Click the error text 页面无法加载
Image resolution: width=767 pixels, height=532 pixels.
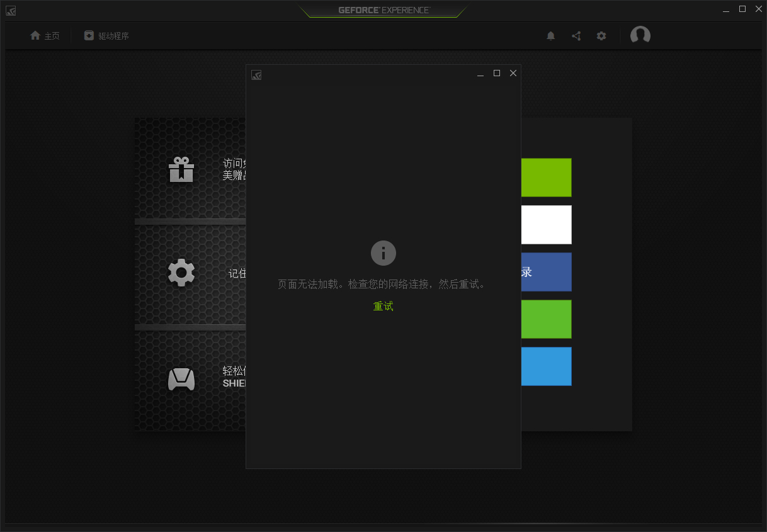[310, 285]
